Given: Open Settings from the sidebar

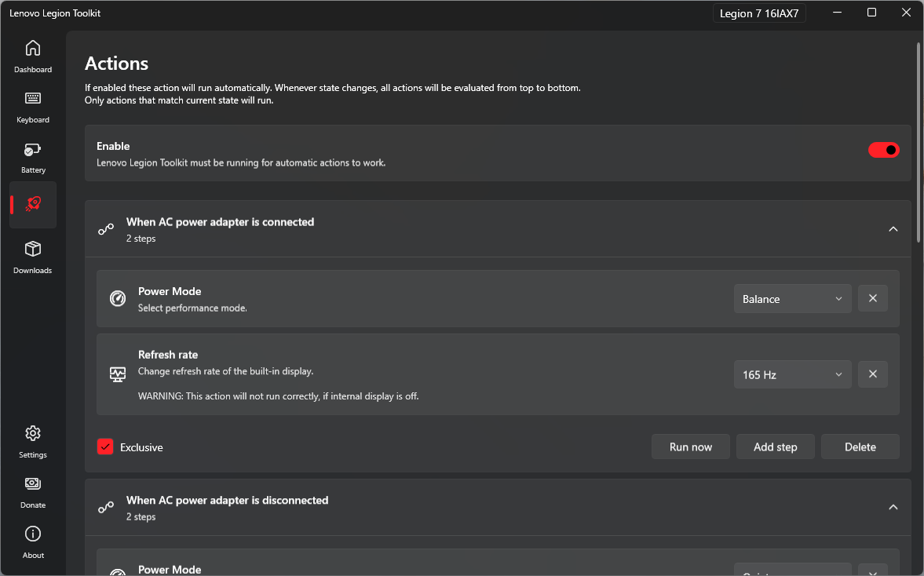Looking at the screenshot, I should (33, 442).
